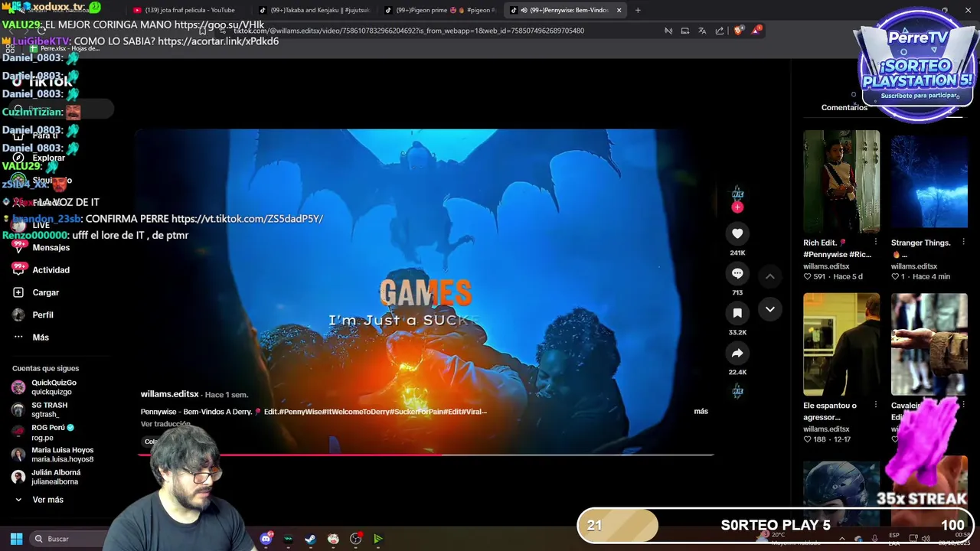Click the Perfil avatar icon
This screenshot has height=551, width=980.
pos(18,315)
